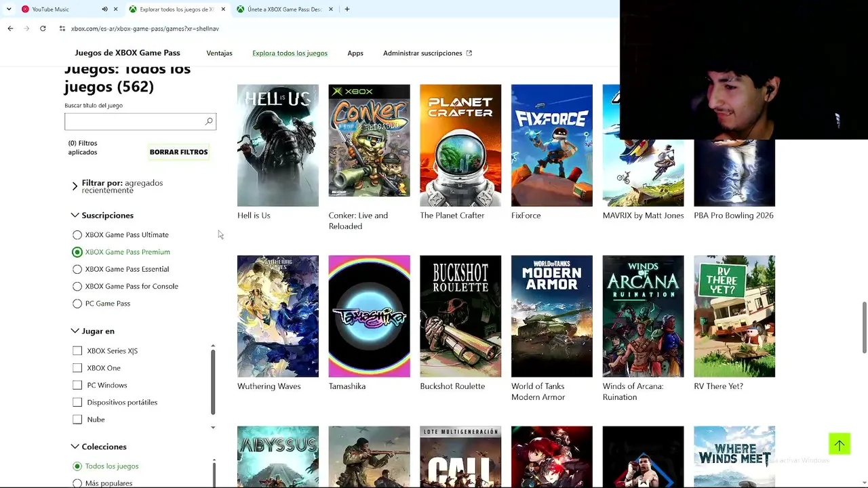This screenshot has width=868, height=488.
Task: Select the PC Game Pass radio button
Action: click(x=77, y=304)
